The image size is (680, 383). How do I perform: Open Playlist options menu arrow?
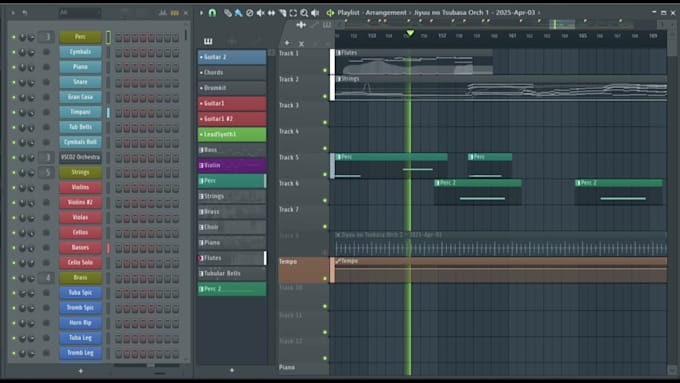pos(202,13)
